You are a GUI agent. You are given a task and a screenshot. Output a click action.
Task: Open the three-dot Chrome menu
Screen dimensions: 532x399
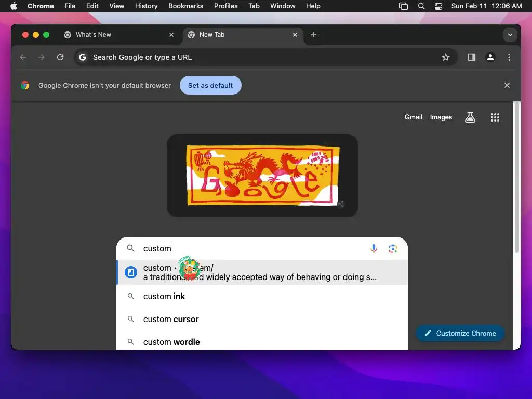click(509, 57)
